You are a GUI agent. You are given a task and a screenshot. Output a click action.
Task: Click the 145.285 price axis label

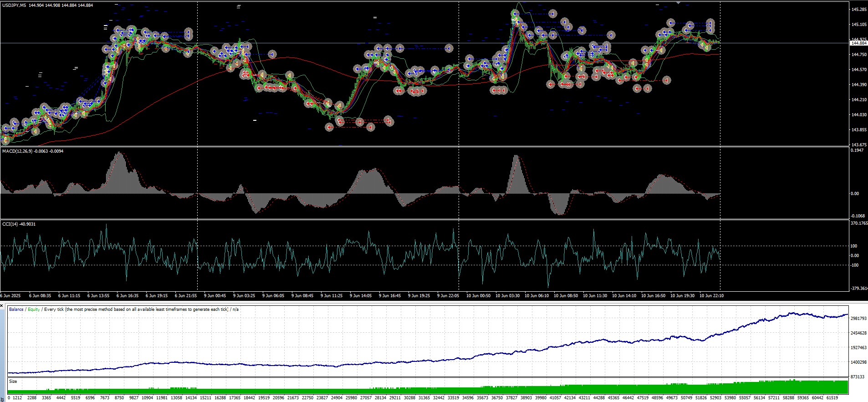click(x=858, y=10)
